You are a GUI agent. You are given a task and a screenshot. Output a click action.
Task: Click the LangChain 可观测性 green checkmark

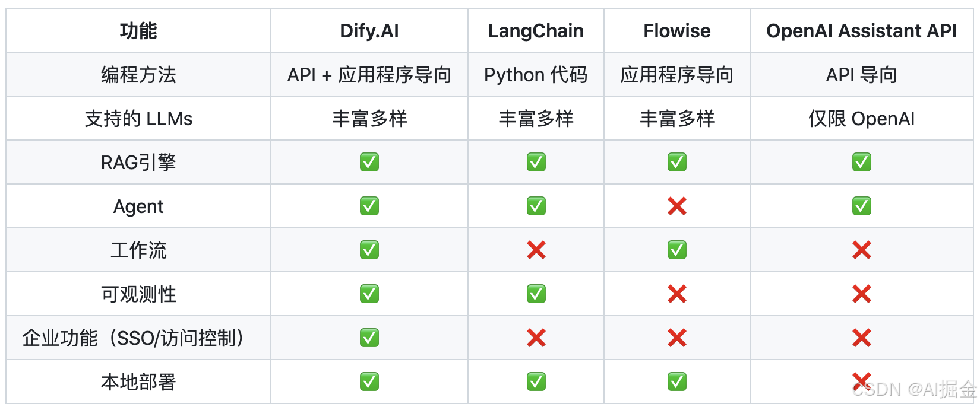pos(536,294)
